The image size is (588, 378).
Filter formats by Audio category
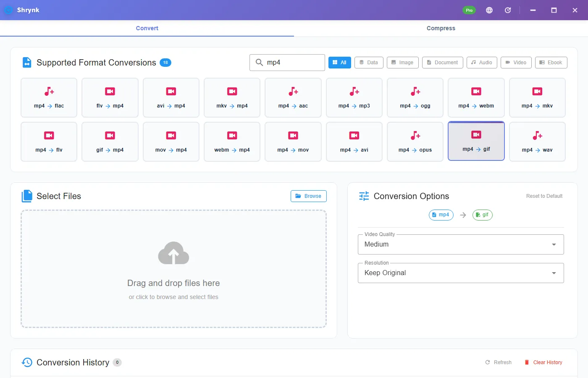pos(482,63)
